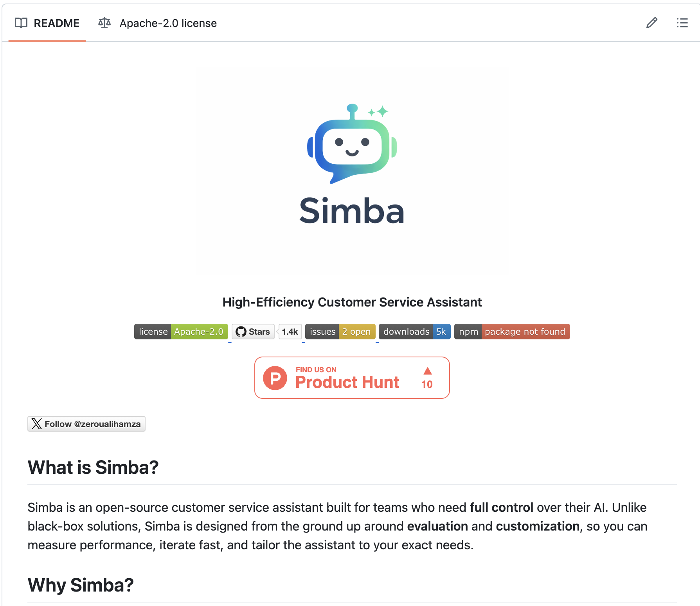Image resolution: width=700 pixels, height=606 pixels.
Task: Click the What is Simba? heading
Action: pyautogui.click(x=93, y=467)
